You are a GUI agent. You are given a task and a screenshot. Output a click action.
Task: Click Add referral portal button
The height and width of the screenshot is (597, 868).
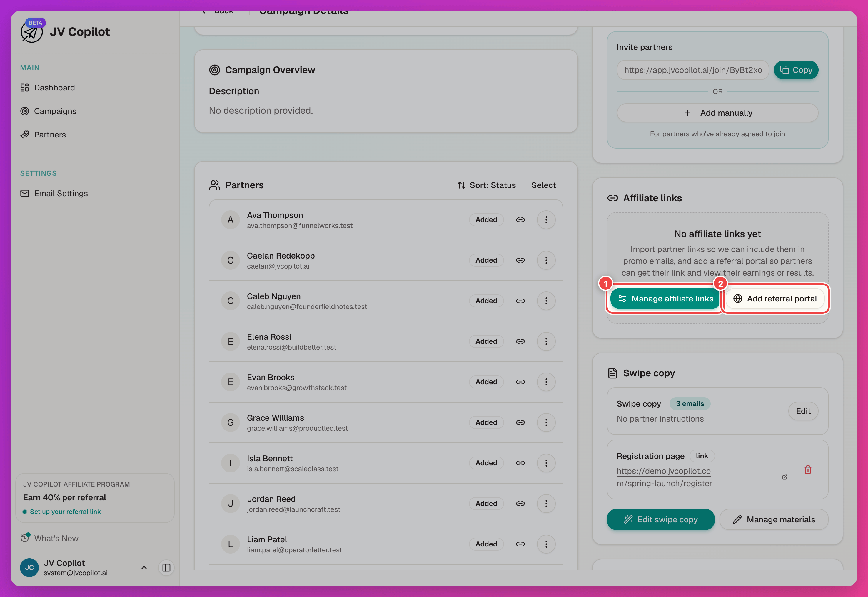[775, 298]
